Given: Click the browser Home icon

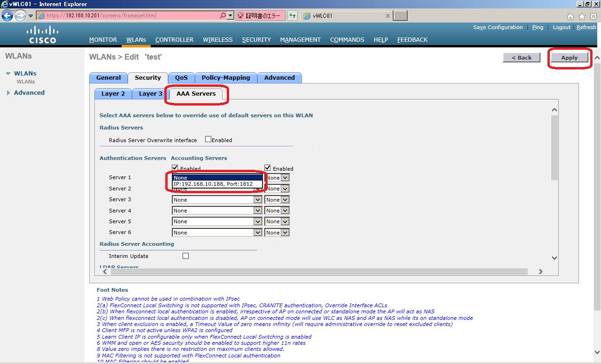Looking at the screenshot, I should [x=570, y=16].
